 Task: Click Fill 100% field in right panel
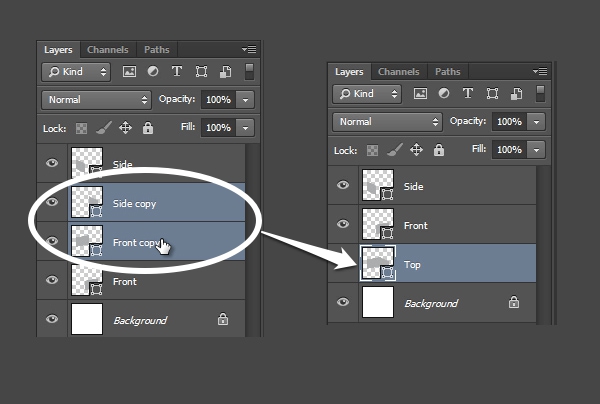(509, 150)
